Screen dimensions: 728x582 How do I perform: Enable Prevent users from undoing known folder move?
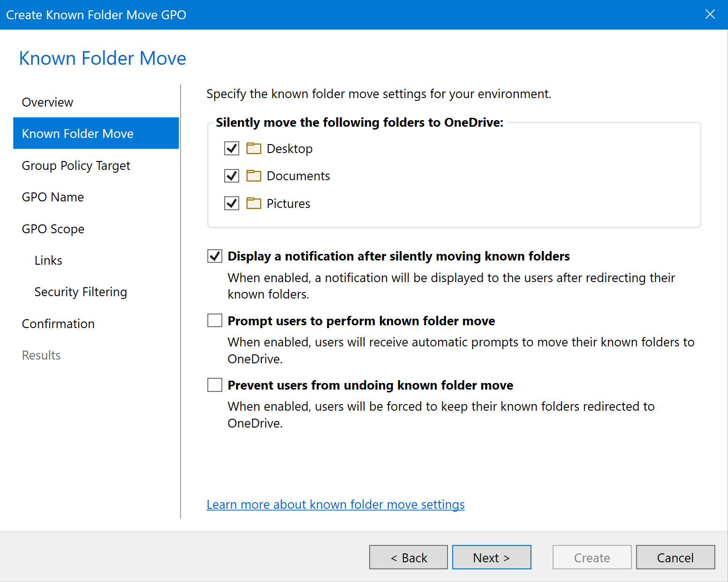[x=215, y=385]
